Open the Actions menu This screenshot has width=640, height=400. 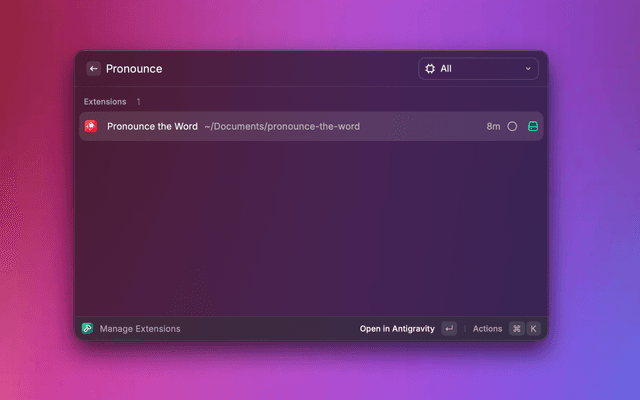coord(487,328)
